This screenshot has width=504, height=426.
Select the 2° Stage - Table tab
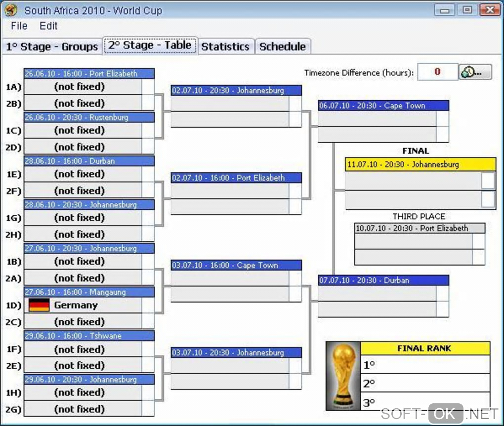click(x=150, y=45)
